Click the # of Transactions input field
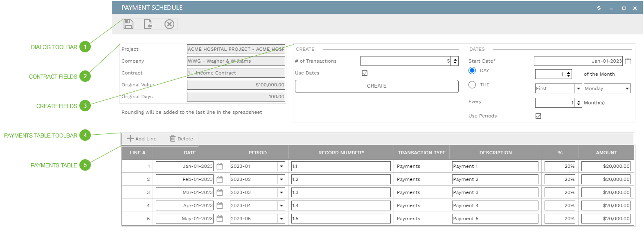 [x=405, y=61]
